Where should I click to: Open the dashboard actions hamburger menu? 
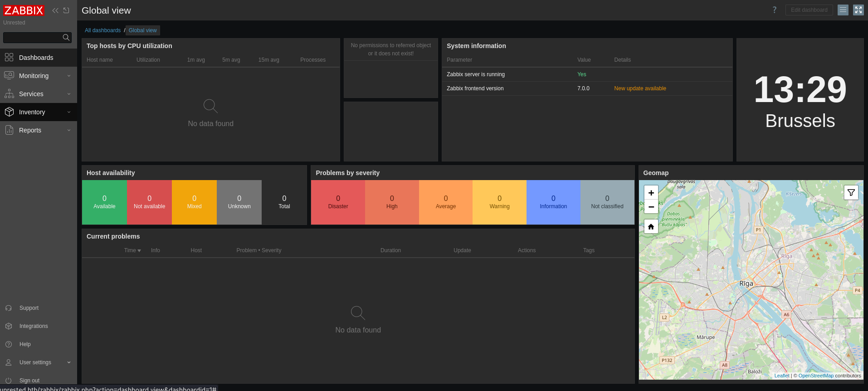point(843,10)
